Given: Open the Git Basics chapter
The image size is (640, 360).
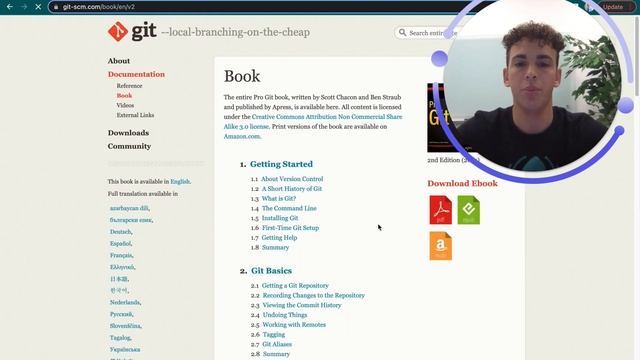Looking at the screenshot, I should click(271, 271).
